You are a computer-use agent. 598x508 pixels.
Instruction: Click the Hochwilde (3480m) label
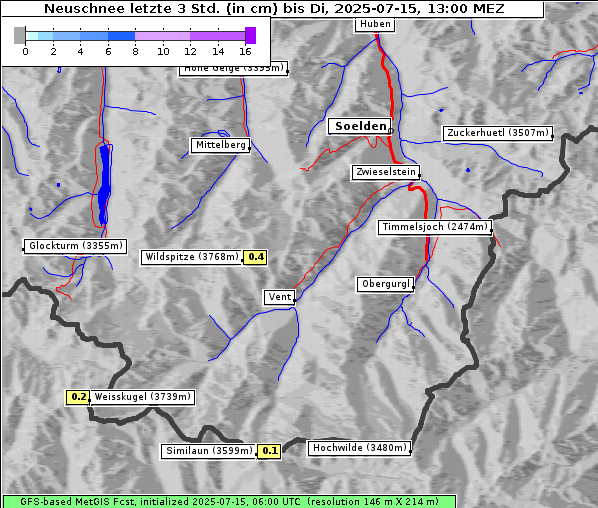[359, 448]
